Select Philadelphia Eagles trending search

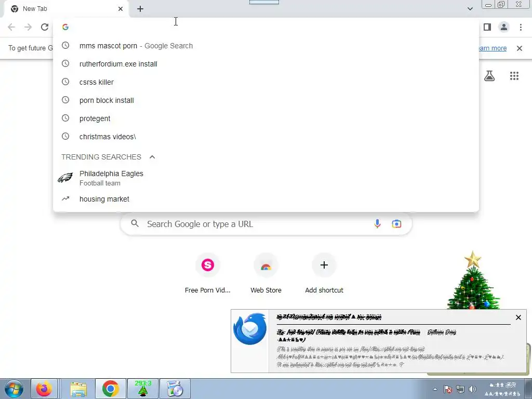(x=266, y=178)
